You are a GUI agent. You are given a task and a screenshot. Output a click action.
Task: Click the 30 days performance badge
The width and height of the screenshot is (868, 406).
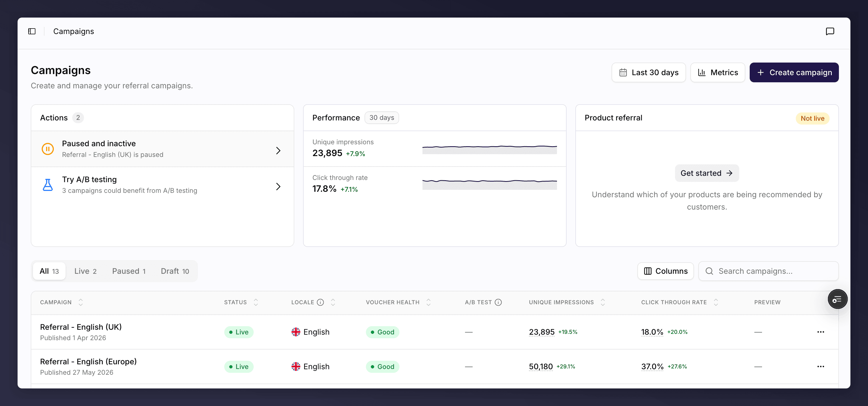[382, 118]
